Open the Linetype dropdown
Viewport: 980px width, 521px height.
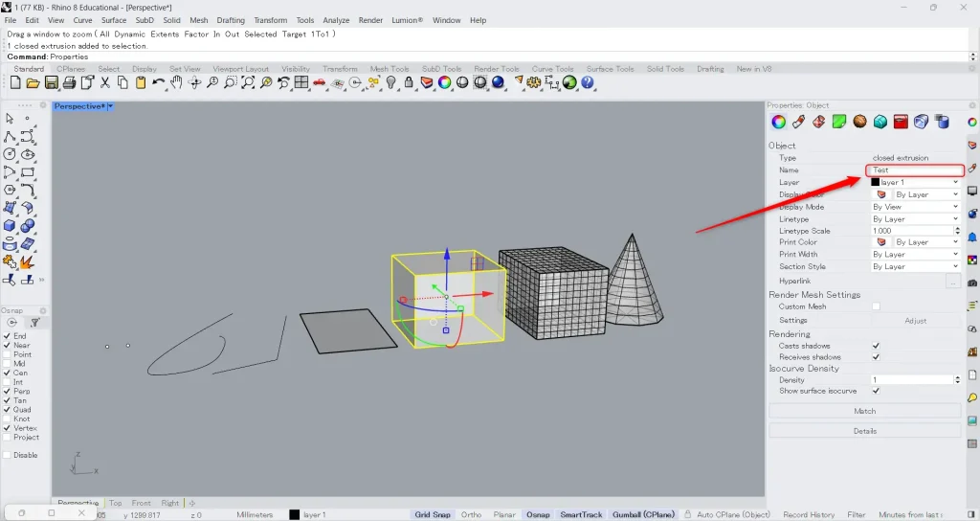[914, 219]
